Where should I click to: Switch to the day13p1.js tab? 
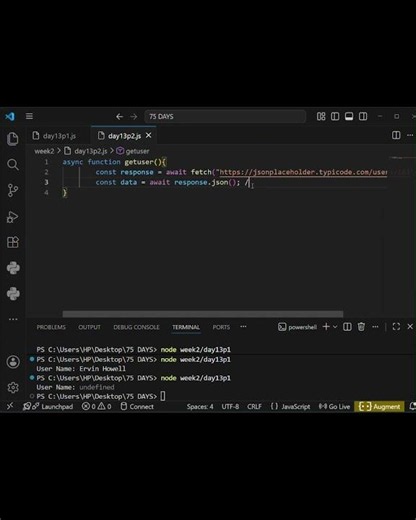click(x=59, y=136)
